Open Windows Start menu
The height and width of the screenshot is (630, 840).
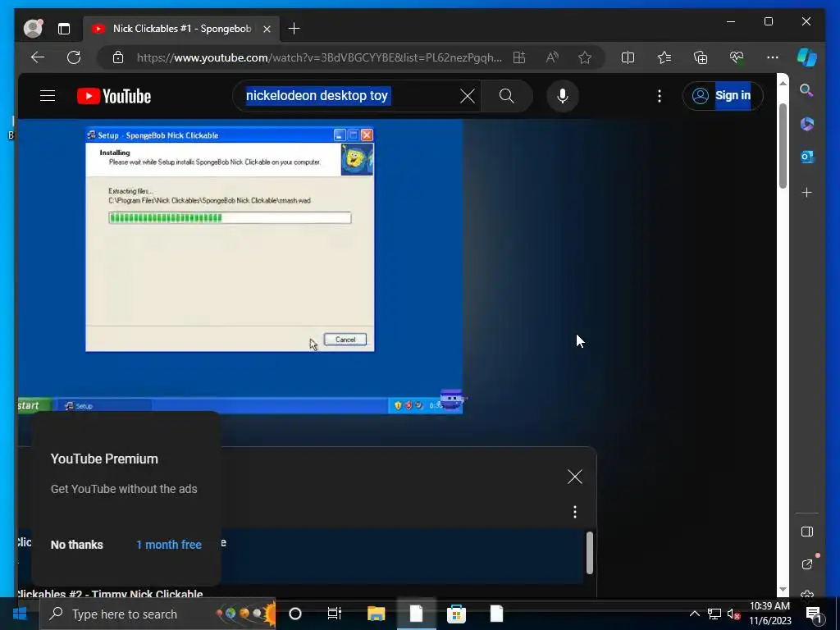pos(20,614)
